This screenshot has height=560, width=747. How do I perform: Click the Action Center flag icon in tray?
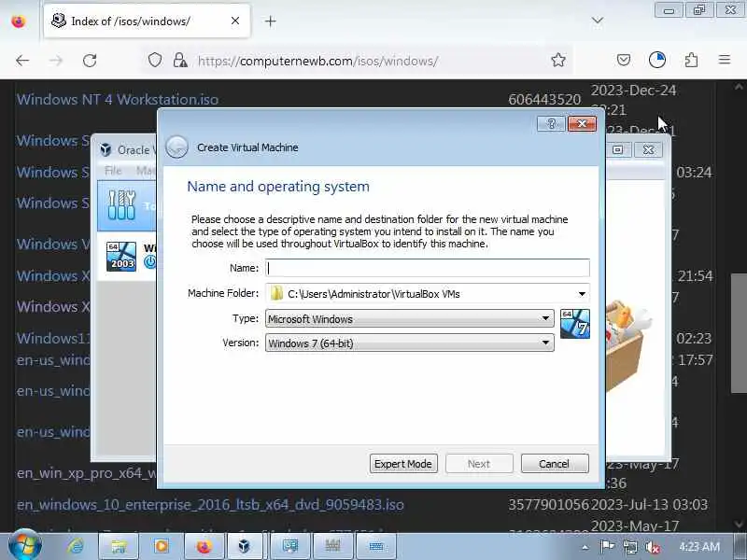click(x=607, y=547)
